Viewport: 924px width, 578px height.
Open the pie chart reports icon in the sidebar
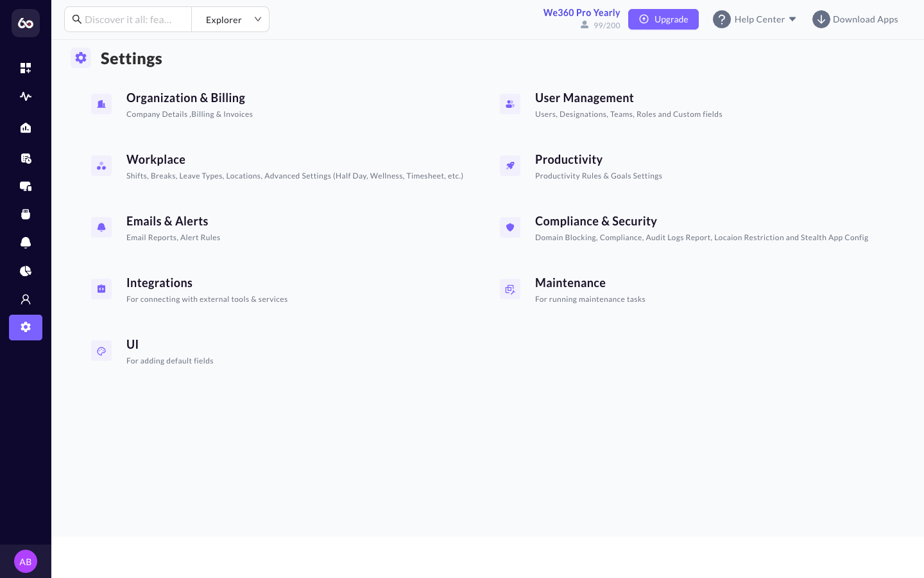pos(26,271)
